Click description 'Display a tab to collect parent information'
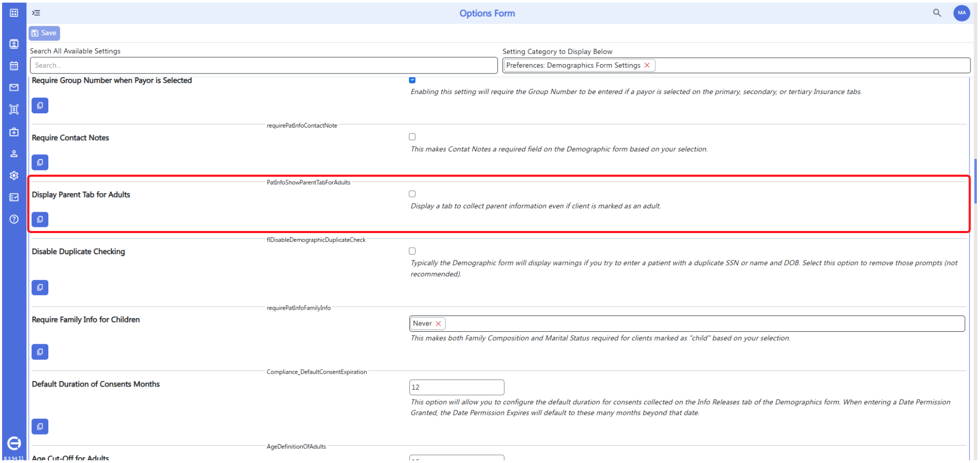 pos(535,206)
